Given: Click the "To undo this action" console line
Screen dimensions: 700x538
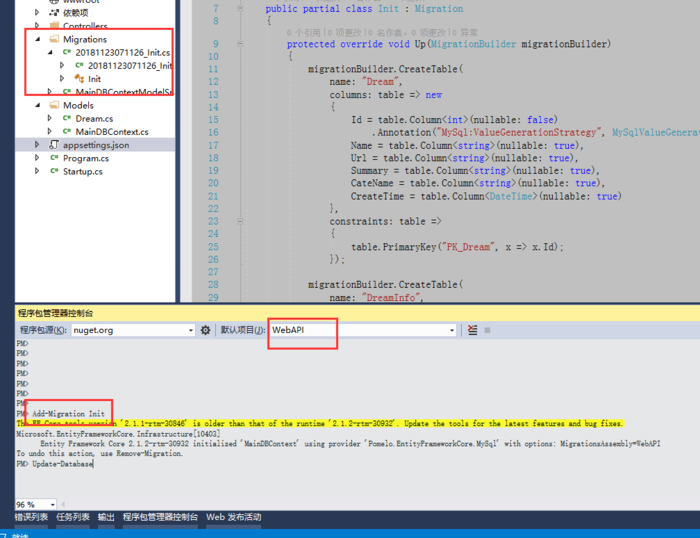Looking at the screenshot, I should 100,453.
